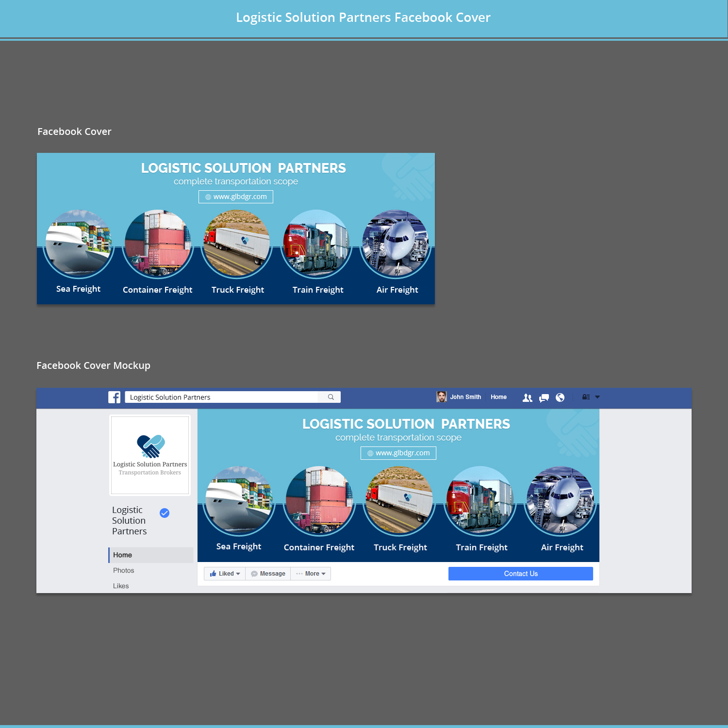728x728 pixels.
Task: Click the Sea Freight ship photo in mockup
Action: (x=239, y=500)
